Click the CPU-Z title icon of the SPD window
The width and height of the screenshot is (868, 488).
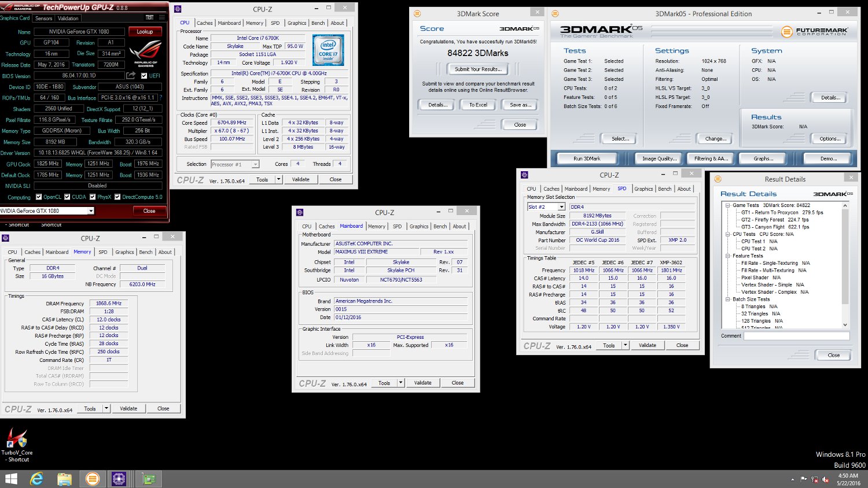coord(524,175)
